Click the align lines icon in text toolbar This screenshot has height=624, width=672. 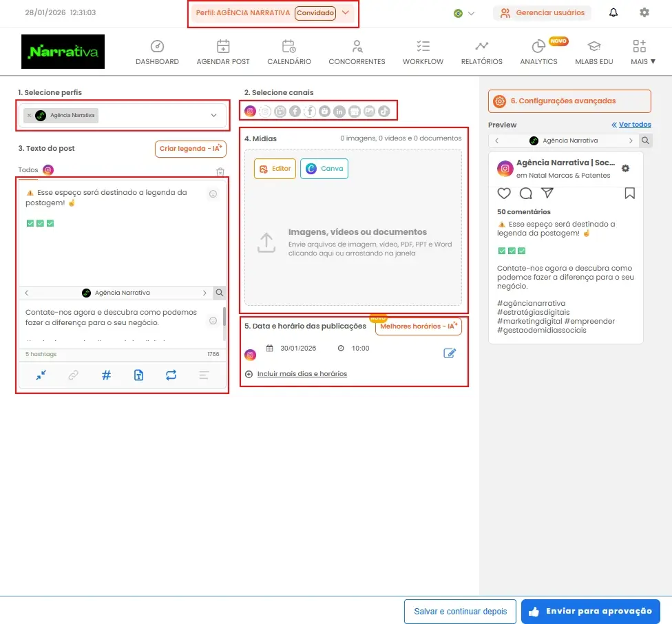coord(204,375)
